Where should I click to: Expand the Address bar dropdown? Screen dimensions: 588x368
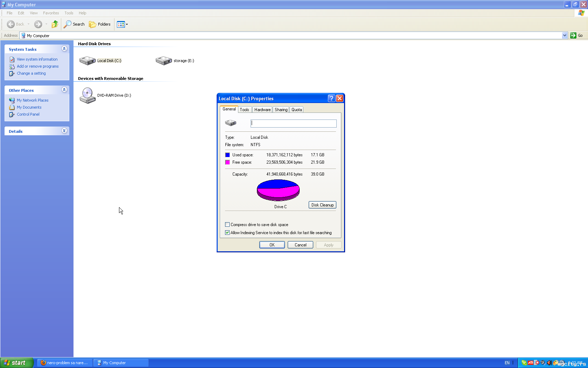tap(565, 35)
